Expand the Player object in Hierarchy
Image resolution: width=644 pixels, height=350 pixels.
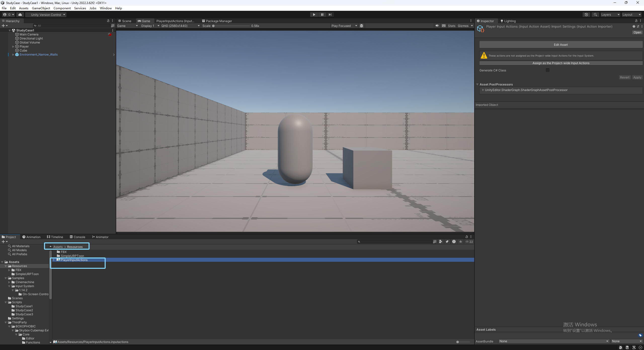[x=13, y=47]
